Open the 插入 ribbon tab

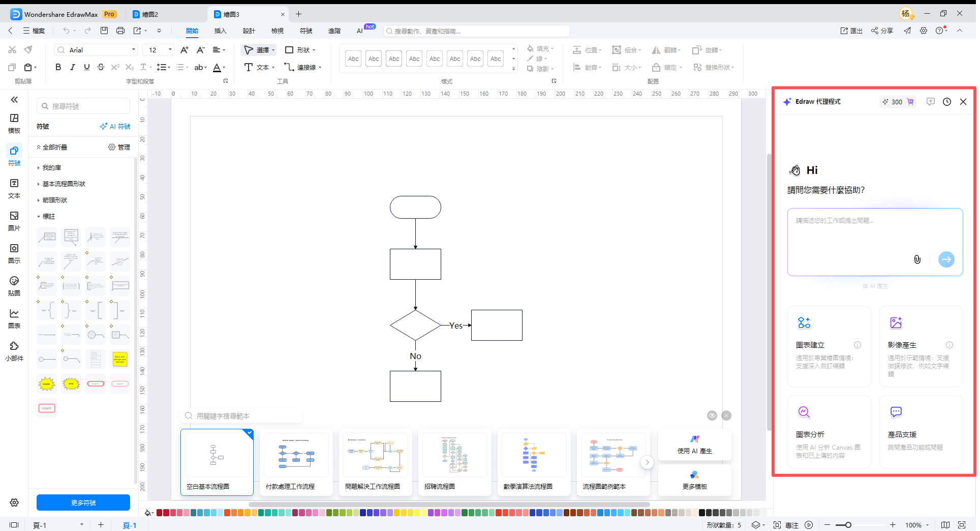click(x=220, y=31)
